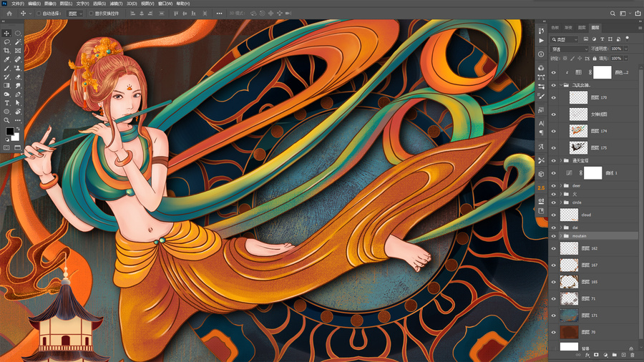Select the 图层 70 layer thumbnail
The height and width of the screenshot is (362, 644).
point(569,332)
